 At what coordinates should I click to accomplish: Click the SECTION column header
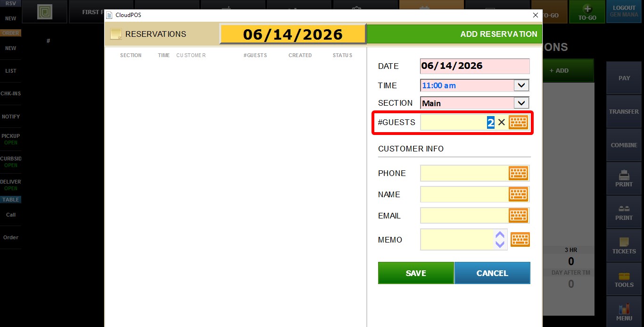point(131,55)
